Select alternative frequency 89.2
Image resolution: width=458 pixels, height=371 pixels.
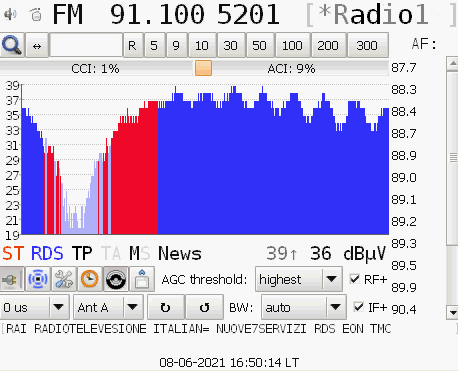(404, 222)
